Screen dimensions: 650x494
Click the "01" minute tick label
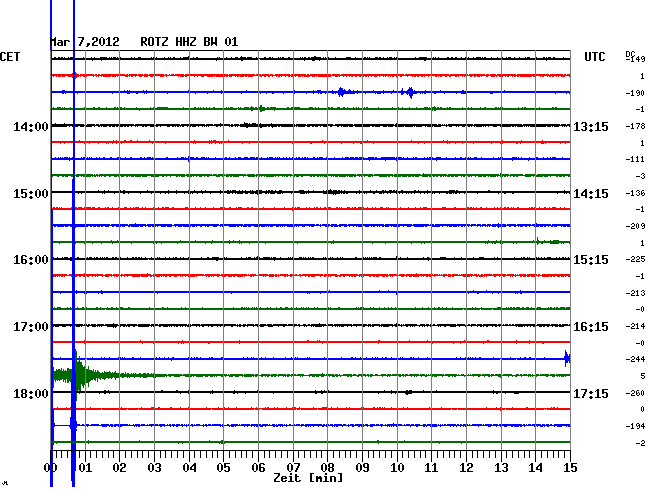click(85, 468)
